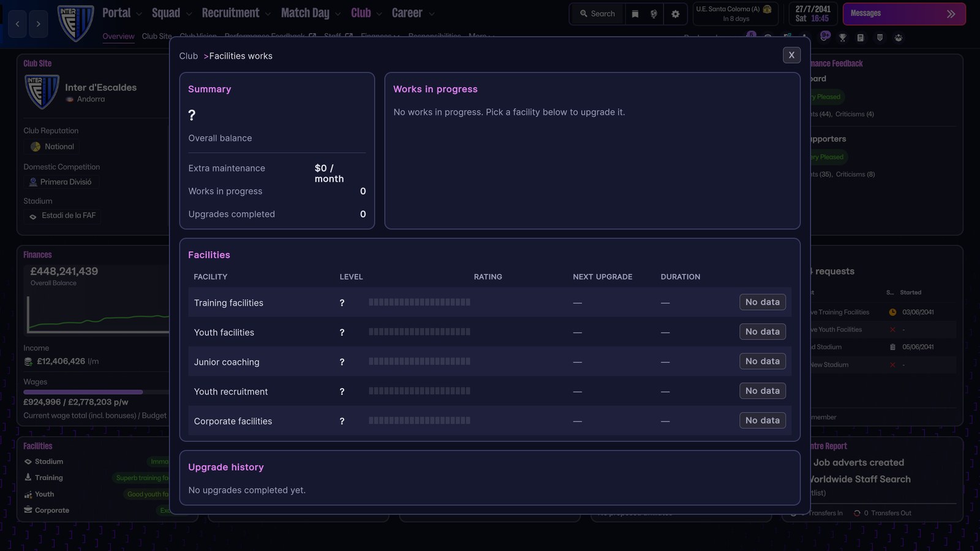This screenshot has height=551, width=980.
Task: Click the Search field in top bar
Action: 597,13
